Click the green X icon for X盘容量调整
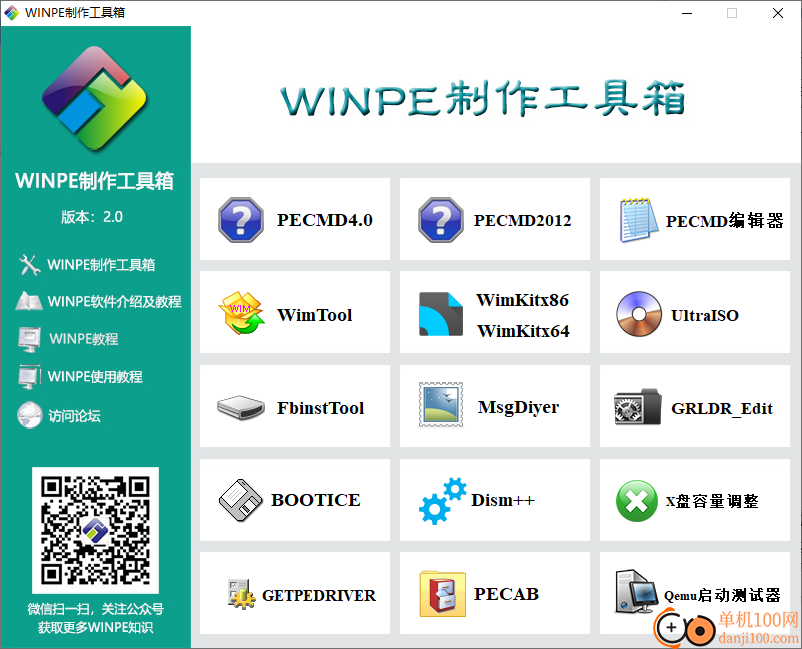Image resolution: width=802 pixels, height=649 pixels. 637,501
